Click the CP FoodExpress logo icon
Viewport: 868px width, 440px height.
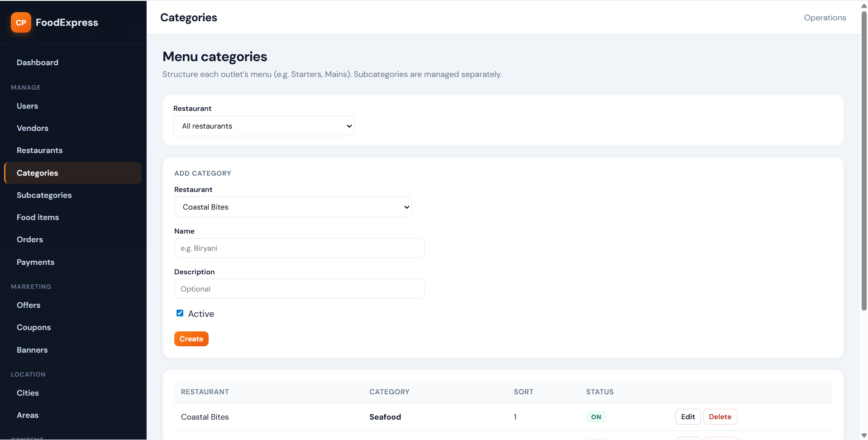[21, 23]
